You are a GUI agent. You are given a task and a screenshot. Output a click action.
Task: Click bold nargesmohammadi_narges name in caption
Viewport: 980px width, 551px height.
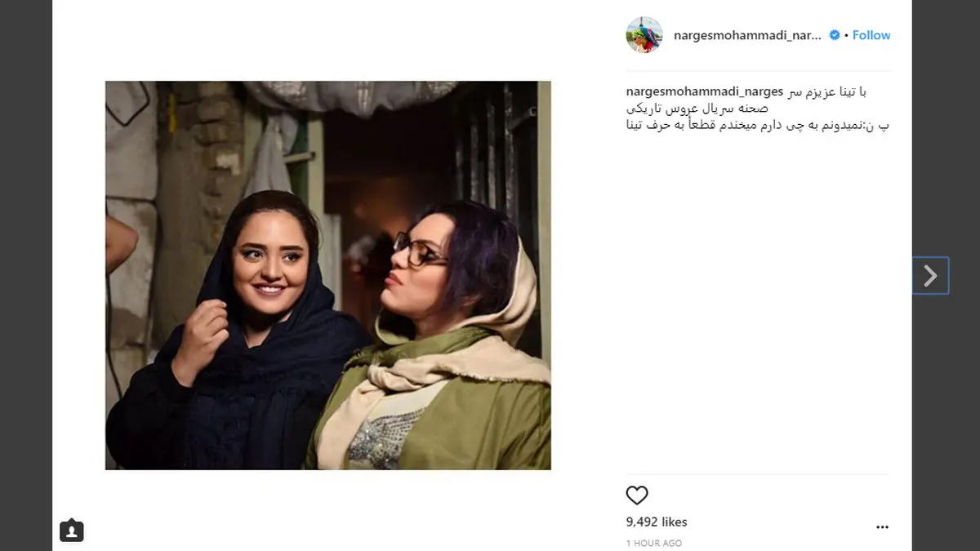[x=705, y=91]
